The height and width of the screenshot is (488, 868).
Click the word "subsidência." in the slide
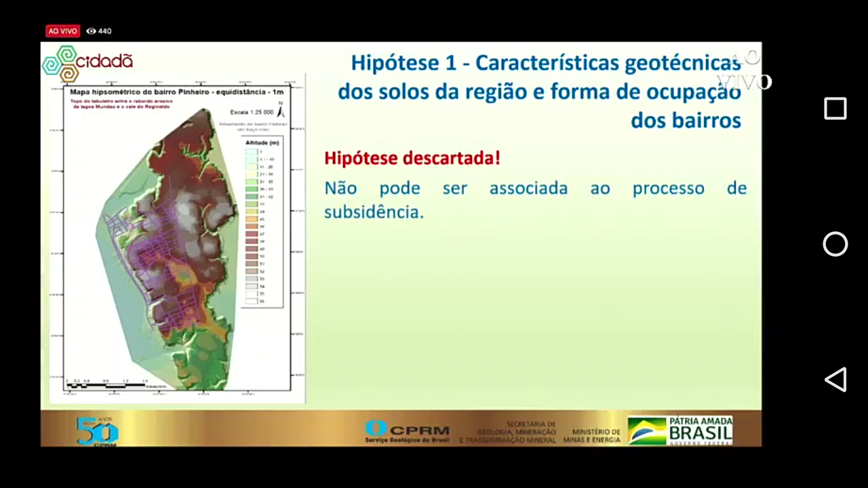tap(374, 211)
